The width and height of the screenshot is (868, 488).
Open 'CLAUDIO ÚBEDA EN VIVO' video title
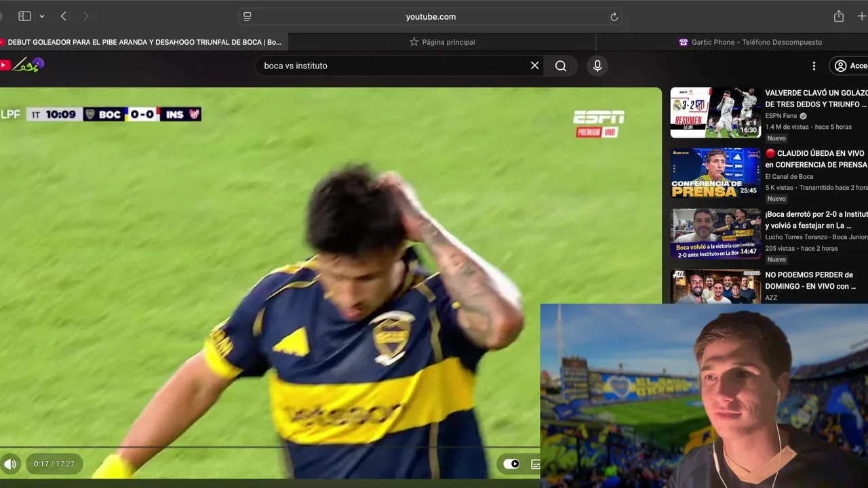[x=816, y=159]
